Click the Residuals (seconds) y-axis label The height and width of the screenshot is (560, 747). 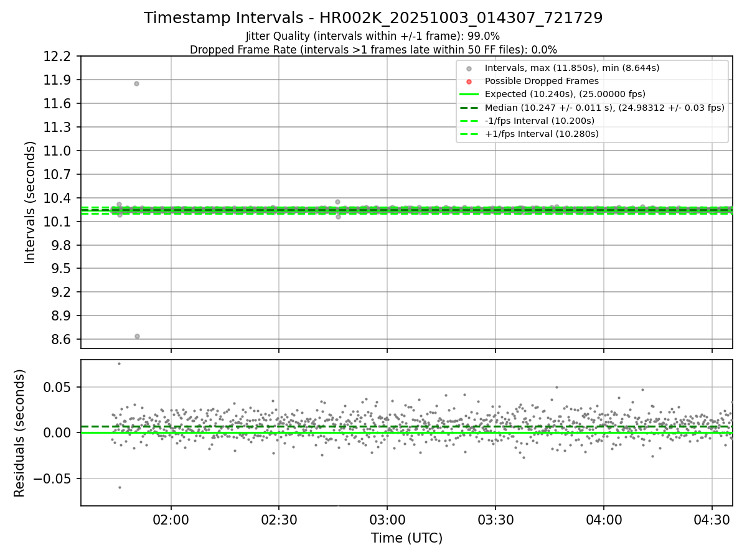click(x=20, y=433)
